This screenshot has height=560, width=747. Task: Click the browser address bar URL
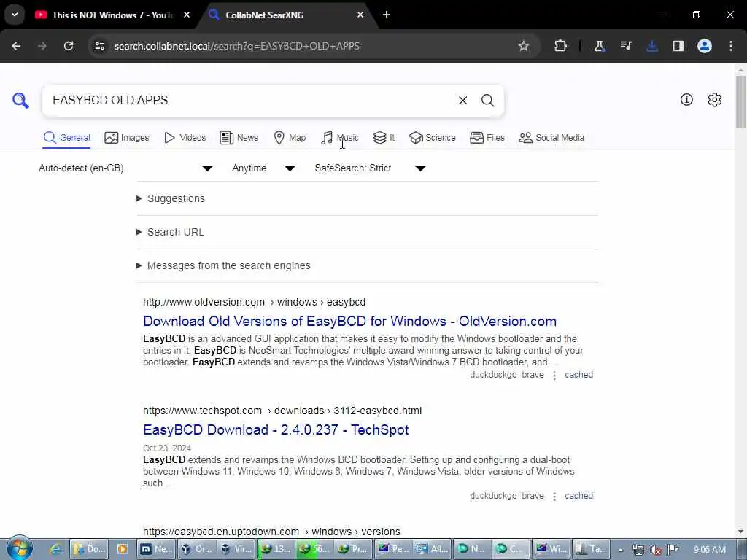237,46
